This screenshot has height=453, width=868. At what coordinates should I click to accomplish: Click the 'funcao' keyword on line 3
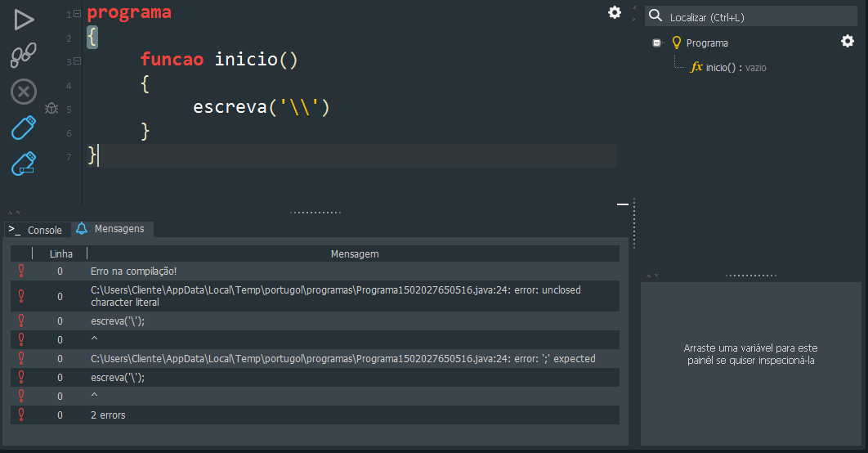[x=172, y=59]
